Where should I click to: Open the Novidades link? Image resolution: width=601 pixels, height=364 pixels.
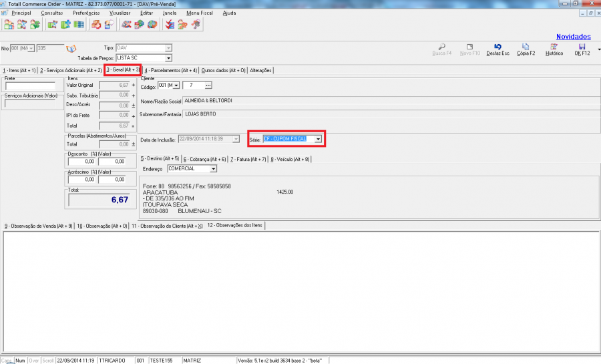(573, 37)
